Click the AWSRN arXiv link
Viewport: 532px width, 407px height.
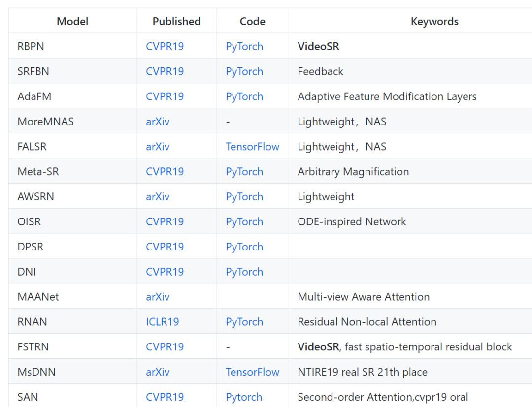pos(158,197)
